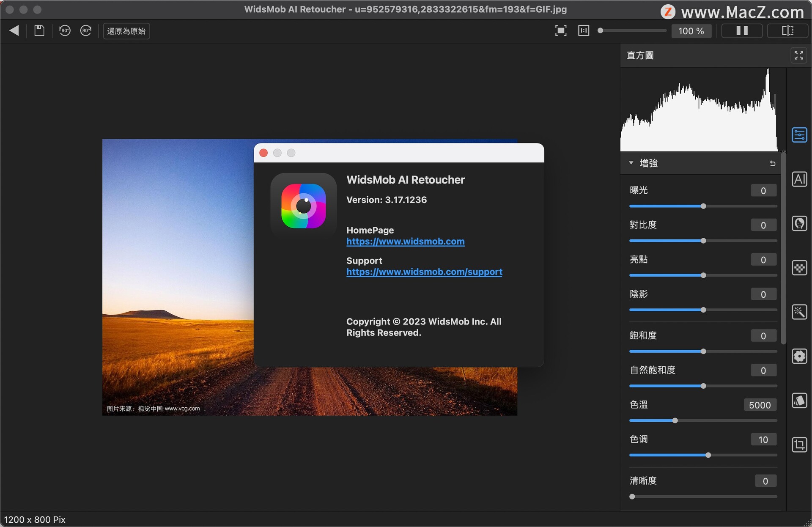The width and height of the screenshot is (812, 527).
Task: Fit image to window icon
Action: click(561, 30)
